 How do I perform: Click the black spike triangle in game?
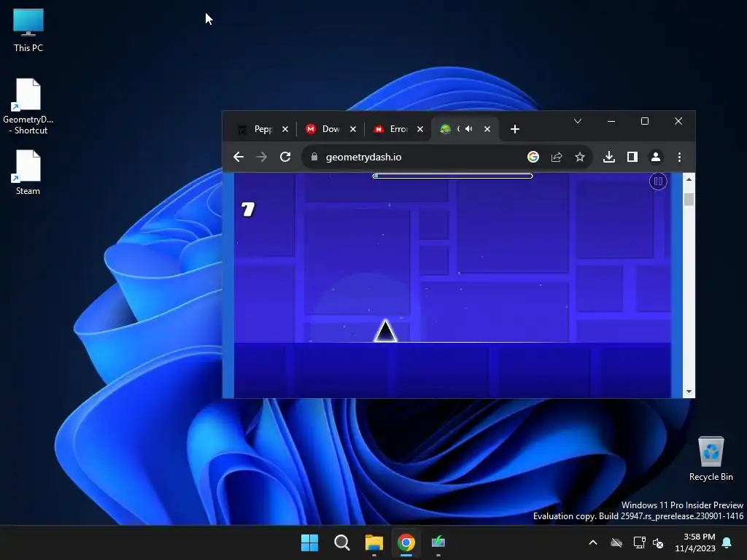coord(385,330)
